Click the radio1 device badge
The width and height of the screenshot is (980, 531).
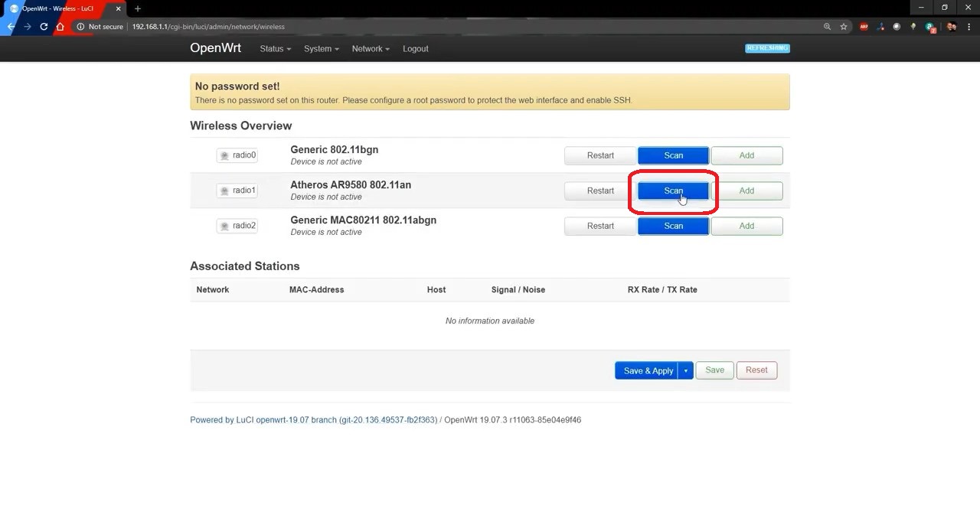click(x=237, y=191)
